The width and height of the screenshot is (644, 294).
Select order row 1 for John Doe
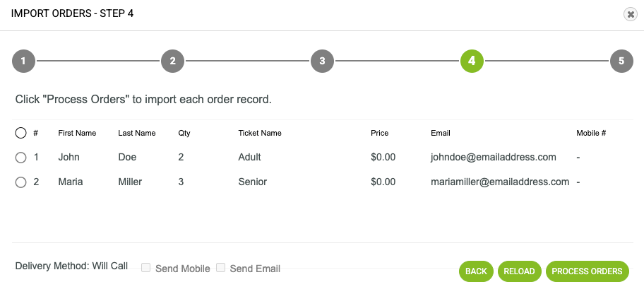[x=20, y=158]
